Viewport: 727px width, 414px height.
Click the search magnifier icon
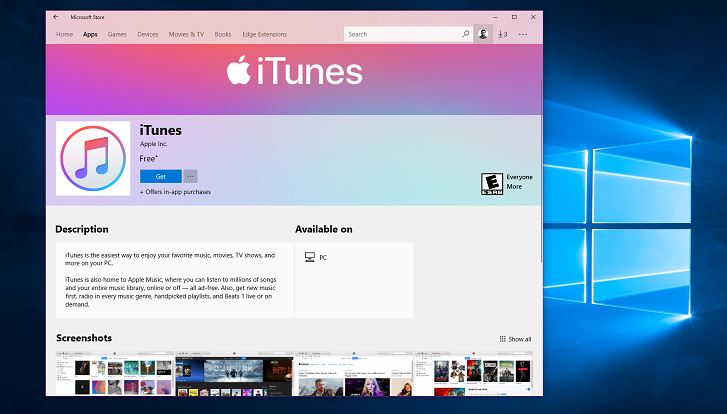[x=466, y=34]
